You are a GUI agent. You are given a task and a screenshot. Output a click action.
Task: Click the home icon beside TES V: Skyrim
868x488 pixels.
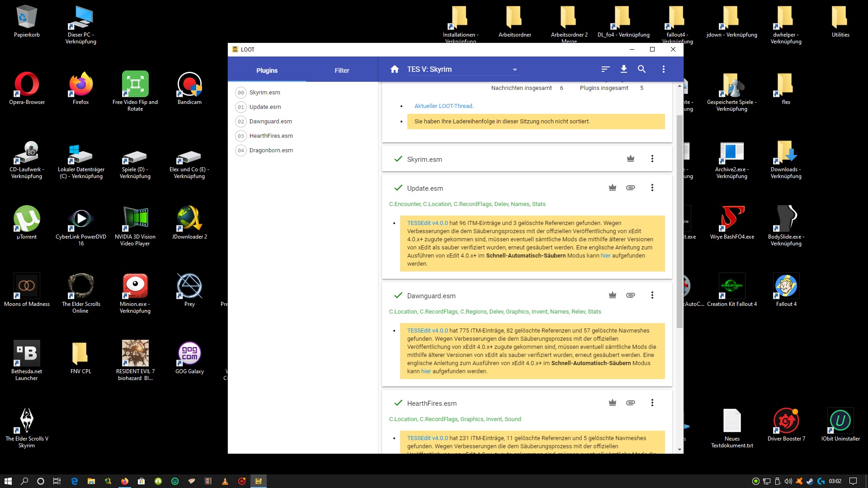click(x=395, y=69)
